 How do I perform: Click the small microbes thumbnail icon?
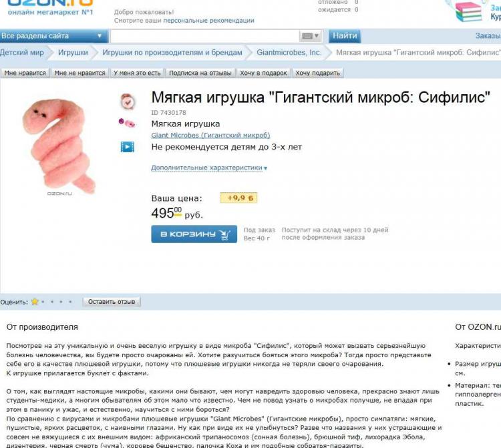pyautogui.click(x=127, y=123)
